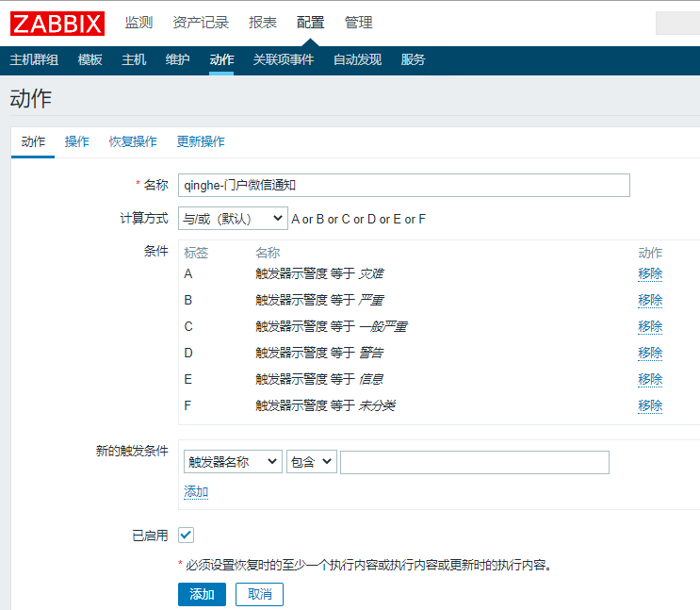Click condition text 触发器示警度 等于 严重
This screenshot has width=700, height=610.
click(319, 300)
